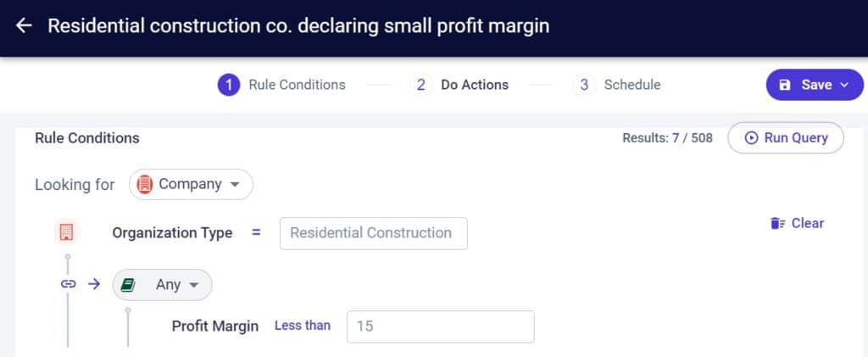Click the red Company building icon
868x357 pixels.
(x=144, y=184)
